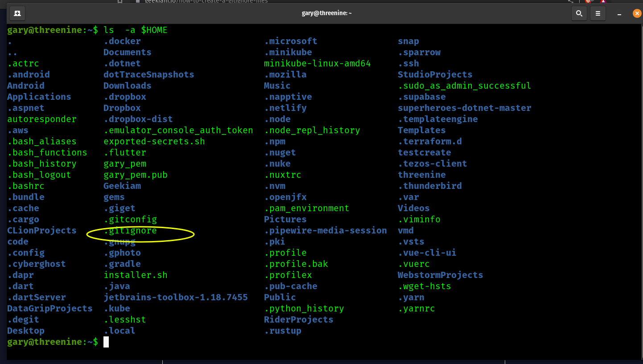Select the RiderProjects directory
Screen dimensions: 643x364
[x=299, y=319]
